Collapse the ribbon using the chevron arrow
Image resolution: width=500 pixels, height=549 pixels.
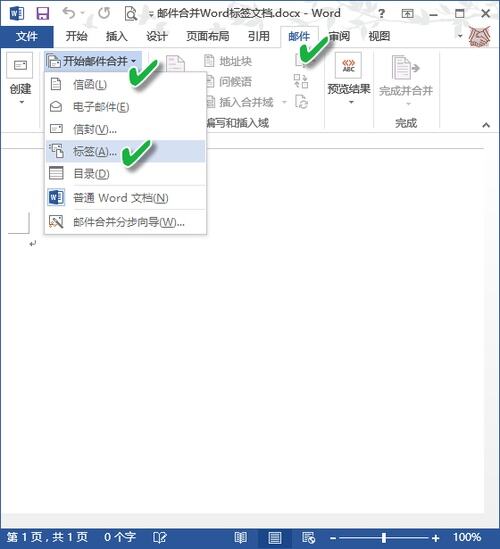pos(486,125)
